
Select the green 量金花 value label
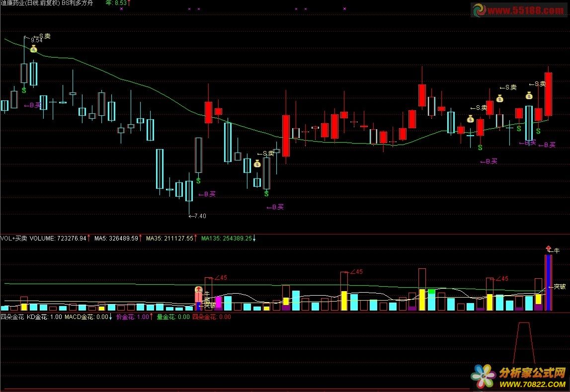[x=173, y=316]
